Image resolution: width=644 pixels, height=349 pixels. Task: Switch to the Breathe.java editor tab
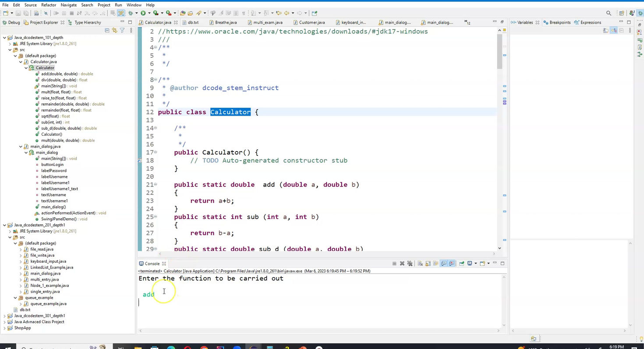click(x=226, y=22)
